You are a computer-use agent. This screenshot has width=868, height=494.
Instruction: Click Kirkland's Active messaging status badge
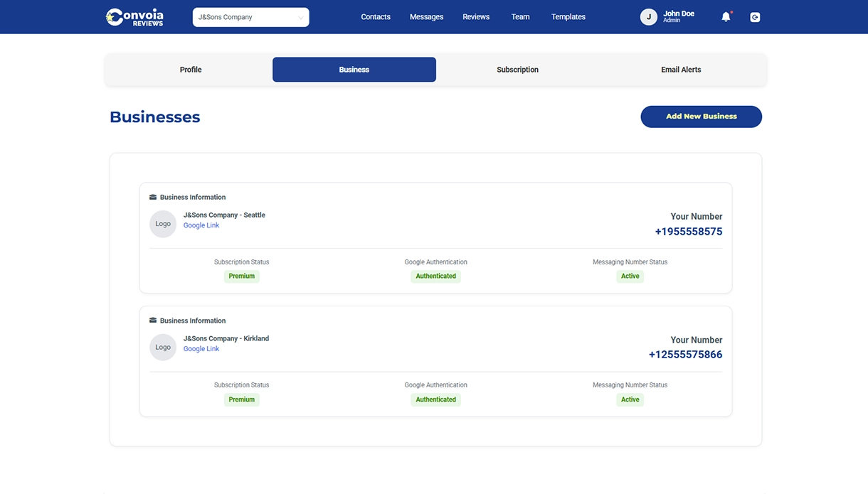[x=630, y=400]
